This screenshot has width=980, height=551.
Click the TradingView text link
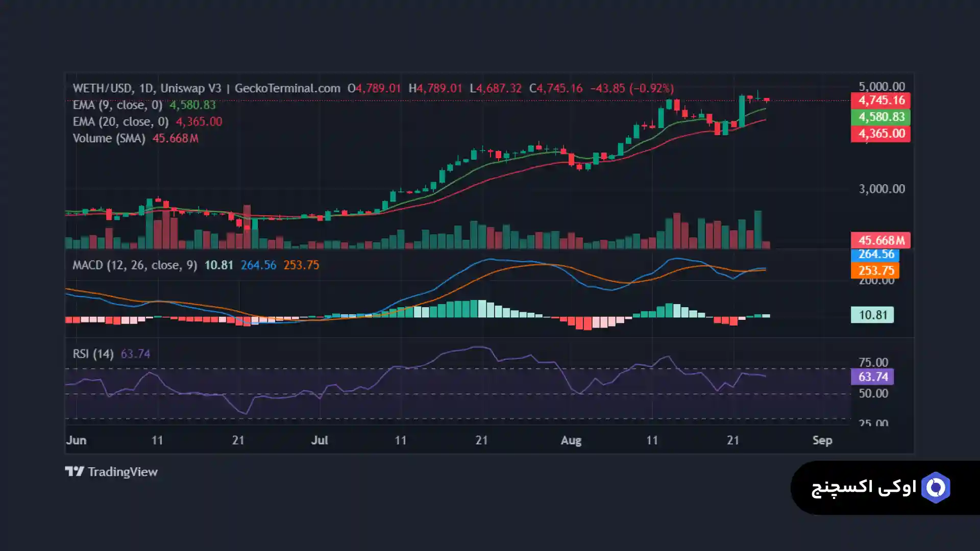(122, 472)
